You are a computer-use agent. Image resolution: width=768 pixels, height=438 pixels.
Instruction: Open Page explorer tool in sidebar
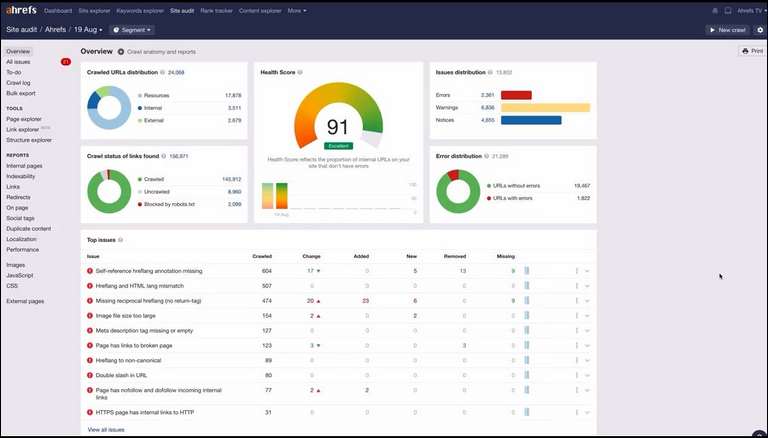24,119
